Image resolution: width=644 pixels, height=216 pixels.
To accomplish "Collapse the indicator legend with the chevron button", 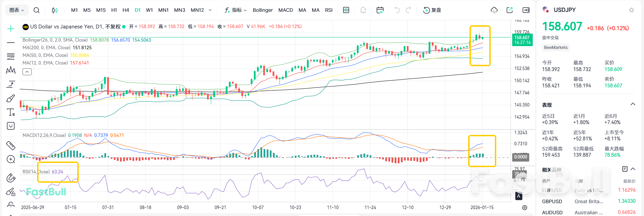I will (x=27, y=72).
